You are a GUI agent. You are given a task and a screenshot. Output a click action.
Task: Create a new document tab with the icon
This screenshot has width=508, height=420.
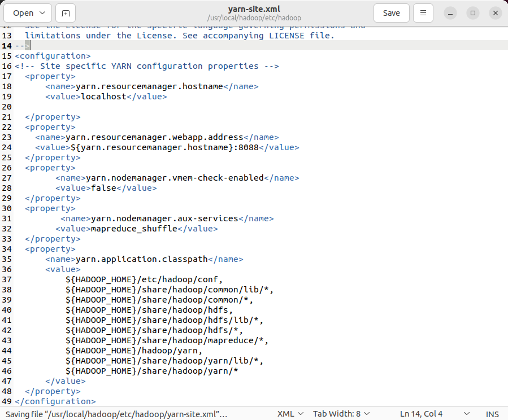66,13
